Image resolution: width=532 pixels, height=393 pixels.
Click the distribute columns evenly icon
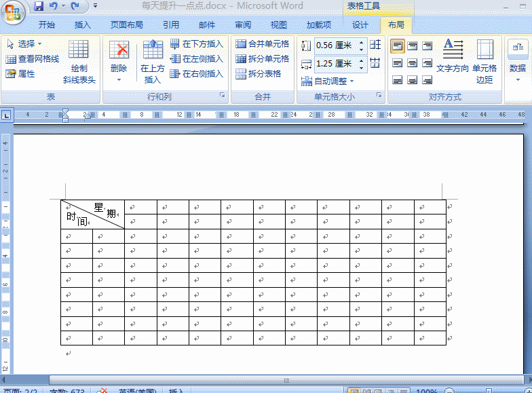pos(375,62)
